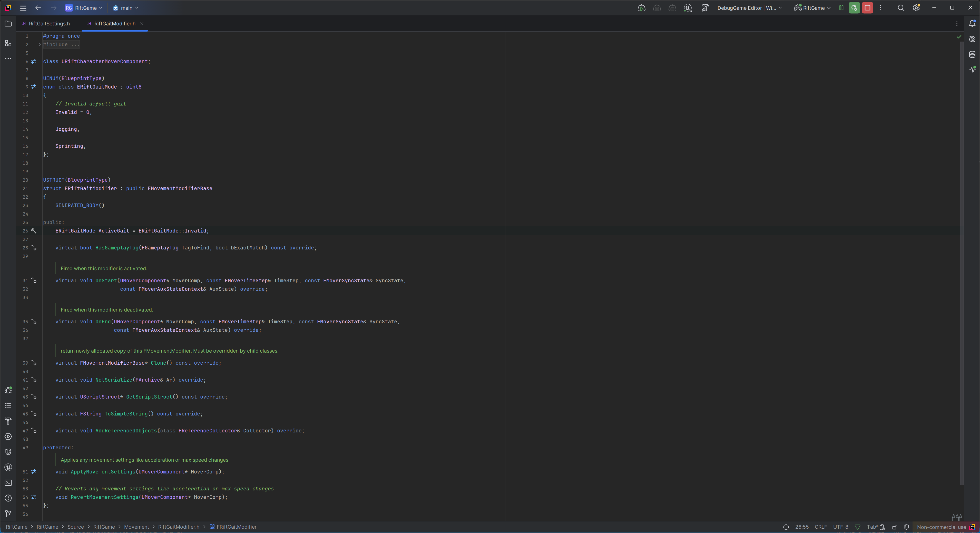Open the Unreal Engine log tool window
This screenshot has width=980, height=533.
tap(8, 467)
